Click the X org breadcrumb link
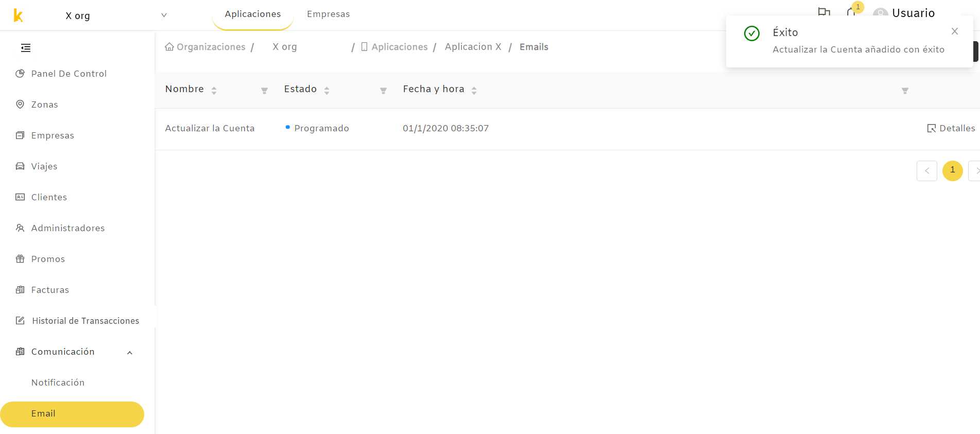Image resolution: width=980 pixels, height=434 pixels. click(x=285, y=47)
